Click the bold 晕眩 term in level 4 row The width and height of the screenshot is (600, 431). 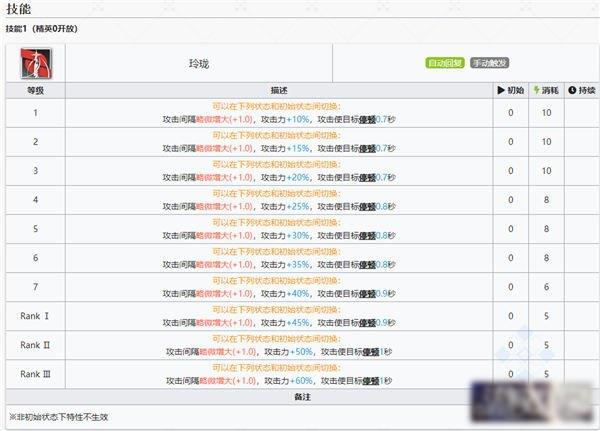(x=367, y=207)
